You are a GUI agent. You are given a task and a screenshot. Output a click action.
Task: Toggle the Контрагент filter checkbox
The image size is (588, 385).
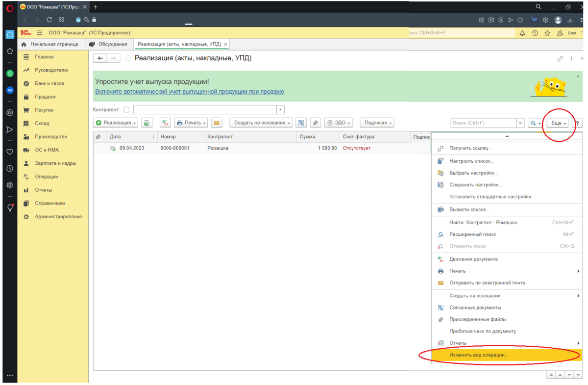coord(126,110)
